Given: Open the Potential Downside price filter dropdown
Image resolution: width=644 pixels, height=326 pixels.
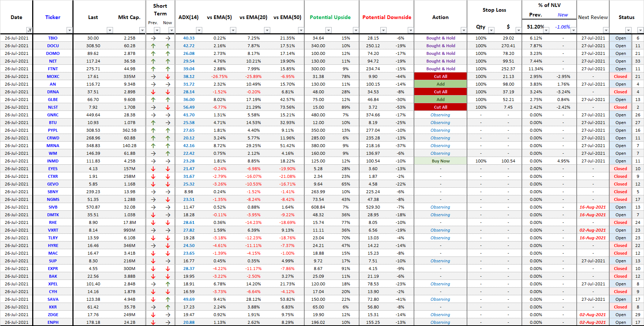Looking at the screenshot, I should 383,30.
